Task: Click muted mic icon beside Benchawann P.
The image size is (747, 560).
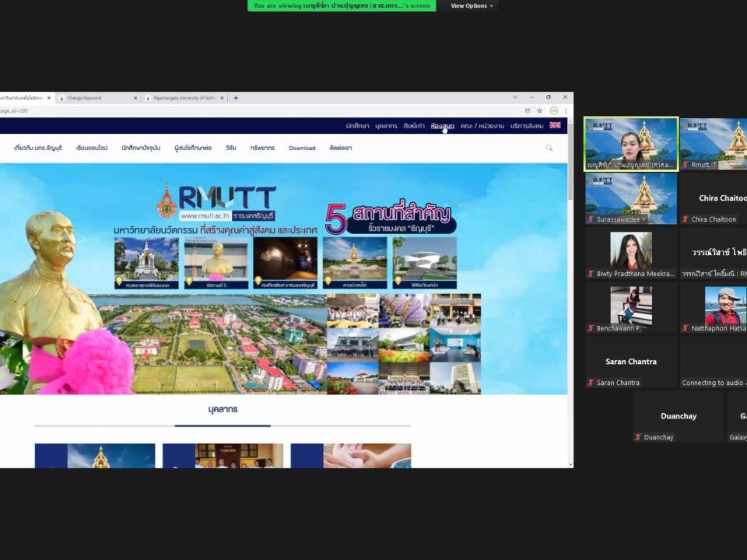Action: pos(591,328)
